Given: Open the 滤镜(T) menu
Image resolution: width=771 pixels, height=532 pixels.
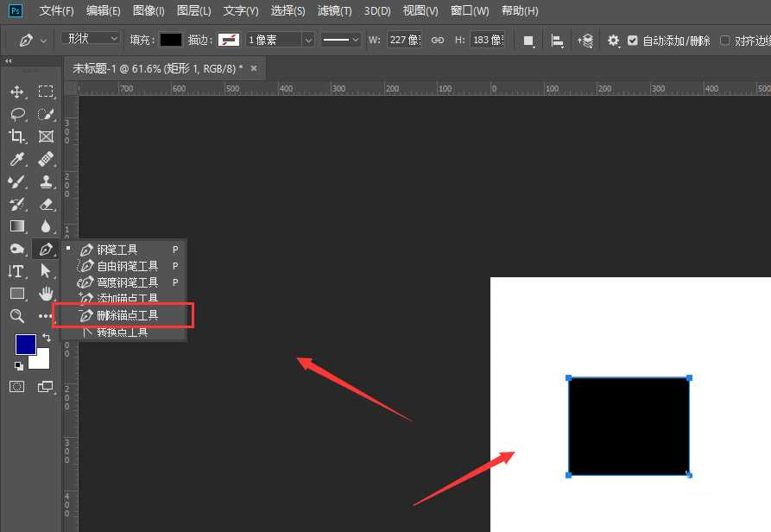Looking at the screenshot, I should 334,11.
